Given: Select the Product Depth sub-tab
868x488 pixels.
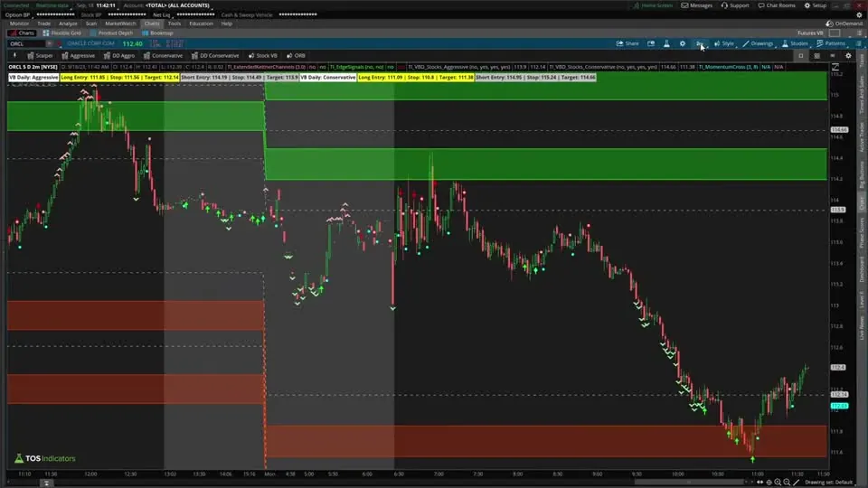Looking at the screenshot, I should coord(111,33).
